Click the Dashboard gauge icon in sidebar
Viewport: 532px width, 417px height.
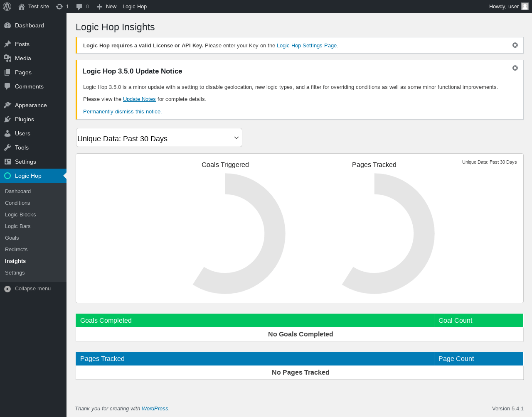[x=7, y=25]
